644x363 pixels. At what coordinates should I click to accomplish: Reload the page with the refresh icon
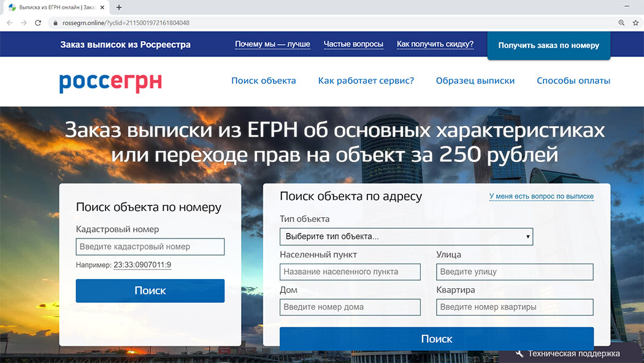[38, 23]
